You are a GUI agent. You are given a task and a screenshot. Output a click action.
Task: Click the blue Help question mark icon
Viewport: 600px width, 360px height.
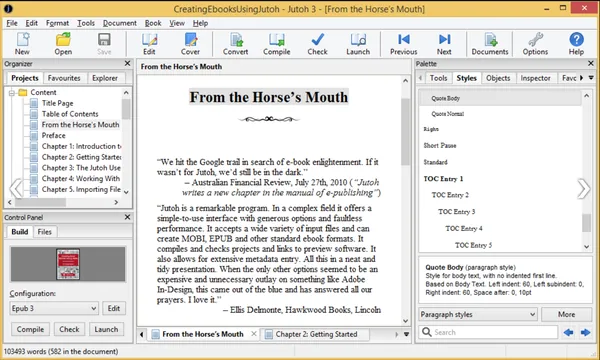(x=576, y=44)
